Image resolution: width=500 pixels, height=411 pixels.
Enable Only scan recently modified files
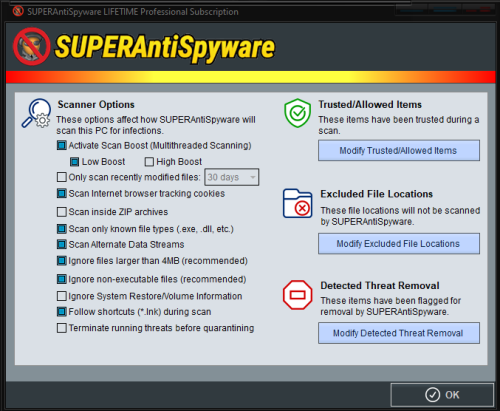[62, 177]
